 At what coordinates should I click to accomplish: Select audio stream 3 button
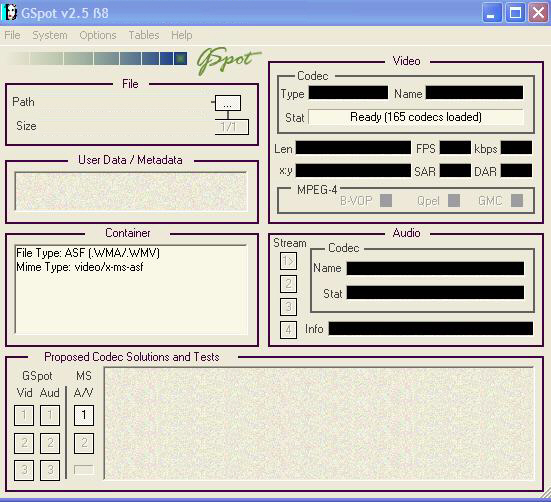(288, 307)
